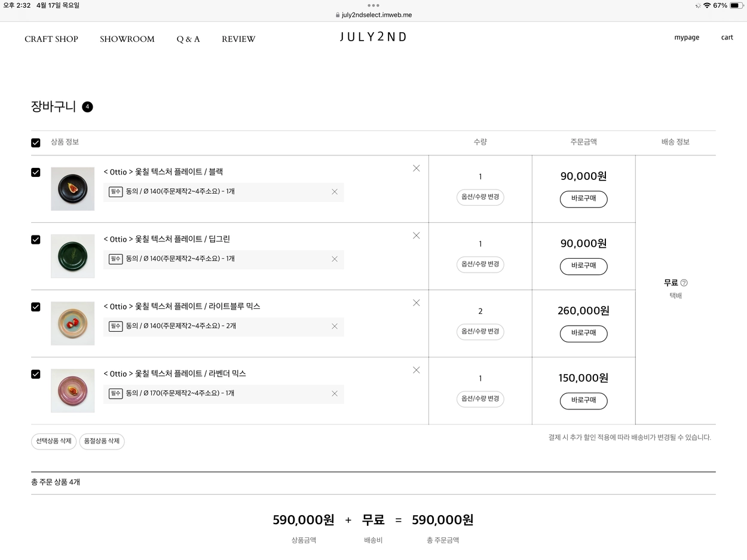This screenshot has height=560, width=747.
Task: Delete the Ø 140 option of the 블랙 plate
Action: [335, 192]
